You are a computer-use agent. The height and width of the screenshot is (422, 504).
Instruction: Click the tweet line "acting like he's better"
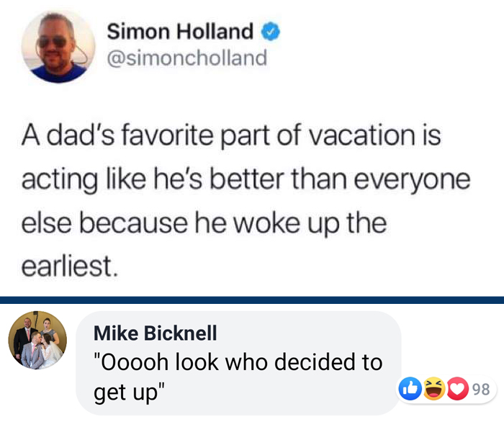246,179
